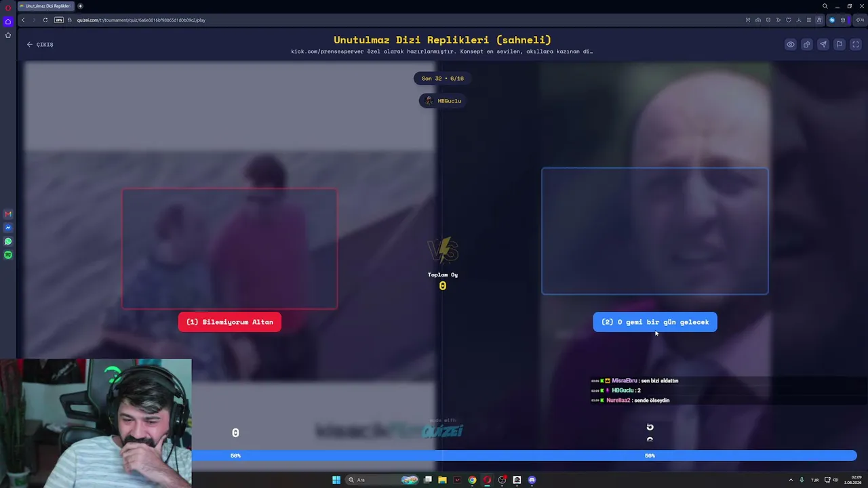
Task: Open the volume tray control
Action: pos(835,480)
